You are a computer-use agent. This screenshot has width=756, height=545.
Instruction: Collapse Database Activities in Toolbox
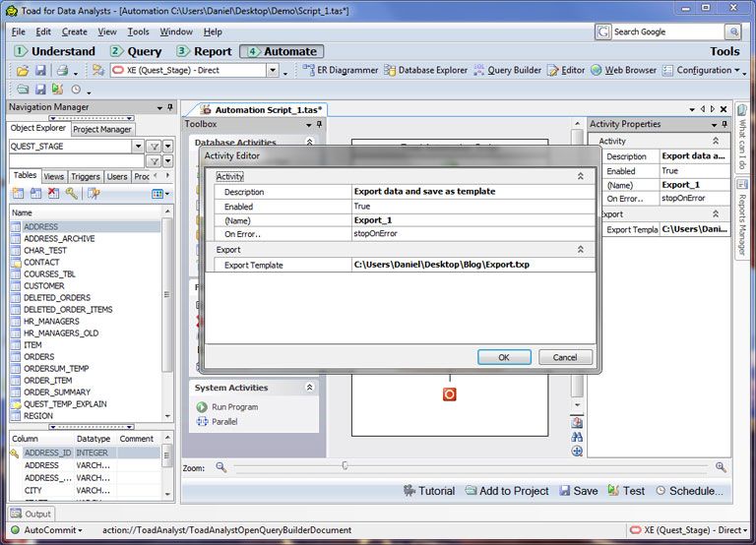(309, 142)
